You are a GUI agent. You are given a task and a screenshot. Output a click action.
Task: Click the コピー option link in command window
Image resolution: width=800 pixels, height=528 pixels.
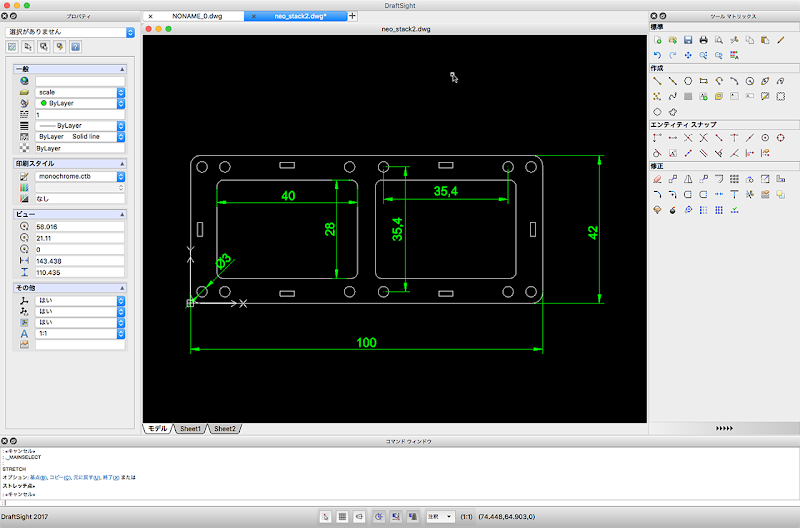(59, 477)
